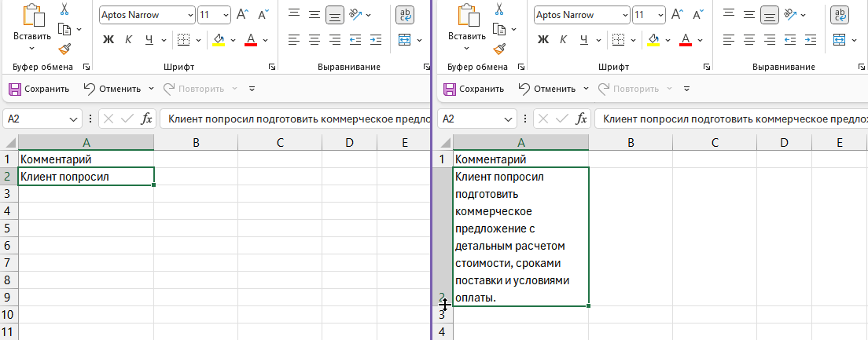Open font name dropdown in right window
The width and height of the screenshot is (868, 340).
pos(625,16)
